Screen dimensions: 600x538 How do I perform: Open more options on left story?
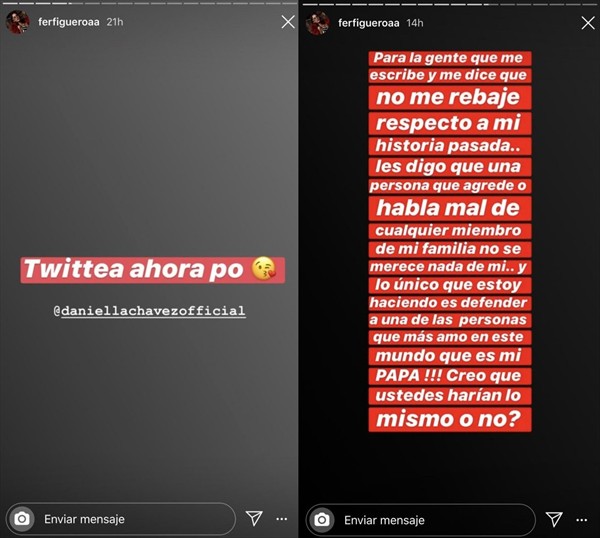[282, 519]
